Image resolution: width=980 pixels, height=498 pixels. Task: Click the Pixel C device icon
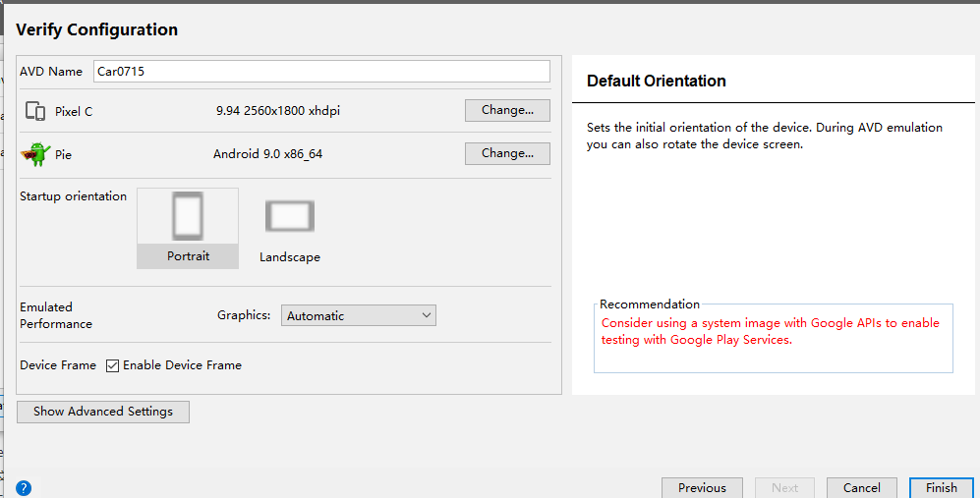tap(35, 111)
